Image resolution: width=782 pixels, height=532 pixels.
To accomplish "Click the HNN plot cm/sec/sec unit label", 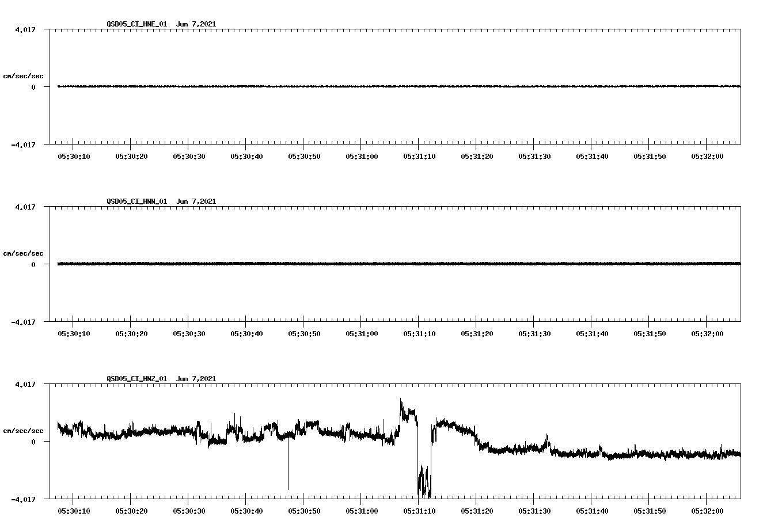I will click(x=23, y=253).
